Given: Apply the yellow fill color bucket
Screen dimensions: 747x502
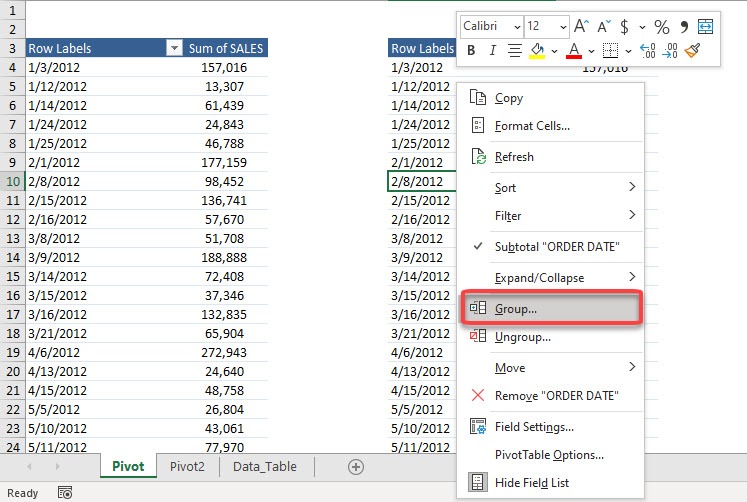Looking at the screenshot, I should [x=537, y=50].
